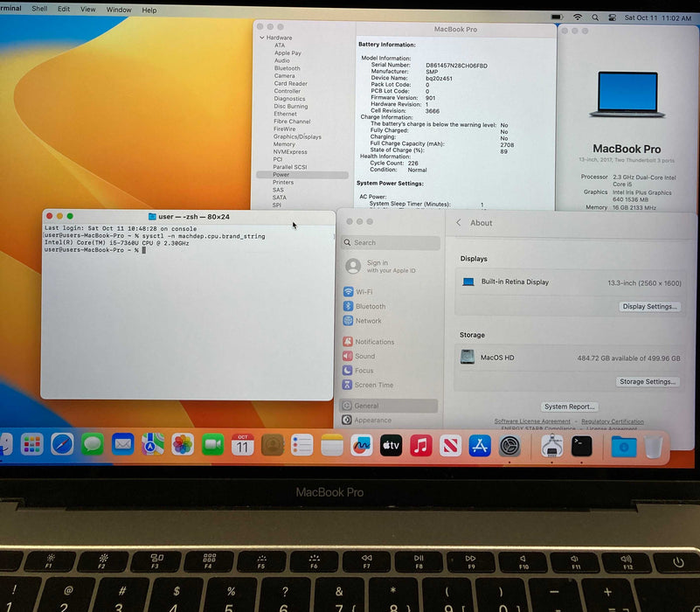Select Graphics/Displays in hardware list
The image size is (700, 612).
click(x=297, y=136)
